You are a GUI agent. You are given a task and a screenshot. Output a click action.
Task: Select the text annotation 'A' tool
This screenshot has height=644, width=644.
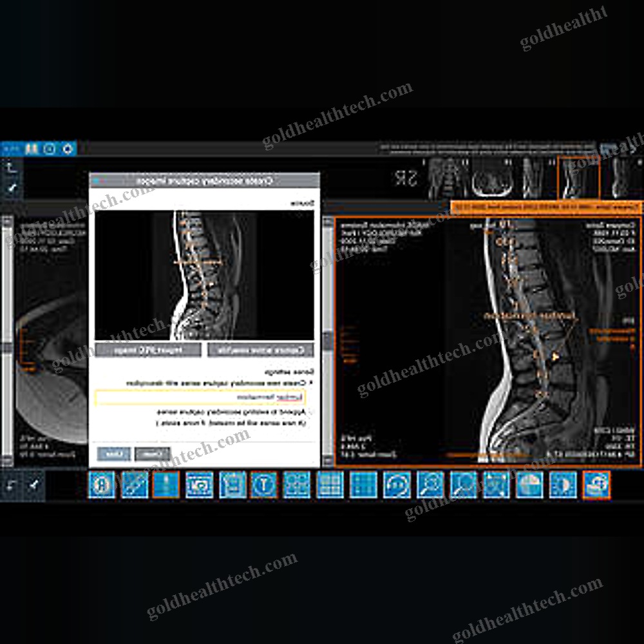102,485
